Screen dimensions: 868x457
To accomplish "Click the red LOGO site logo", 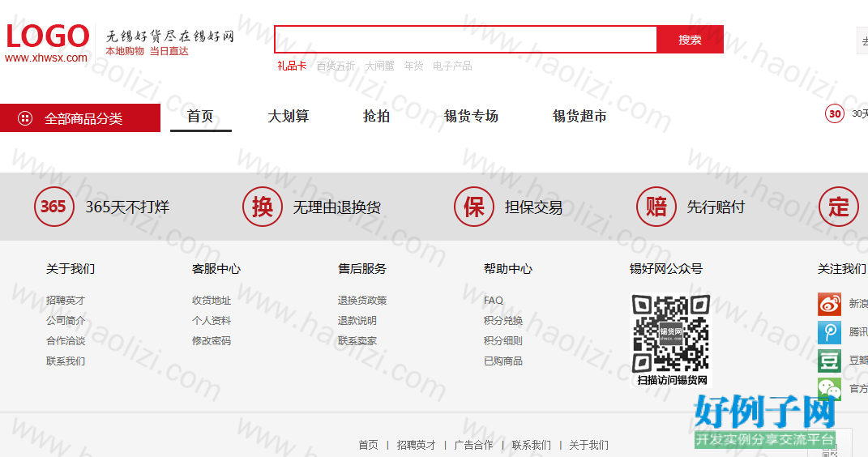I will click(x=47, y=36).
